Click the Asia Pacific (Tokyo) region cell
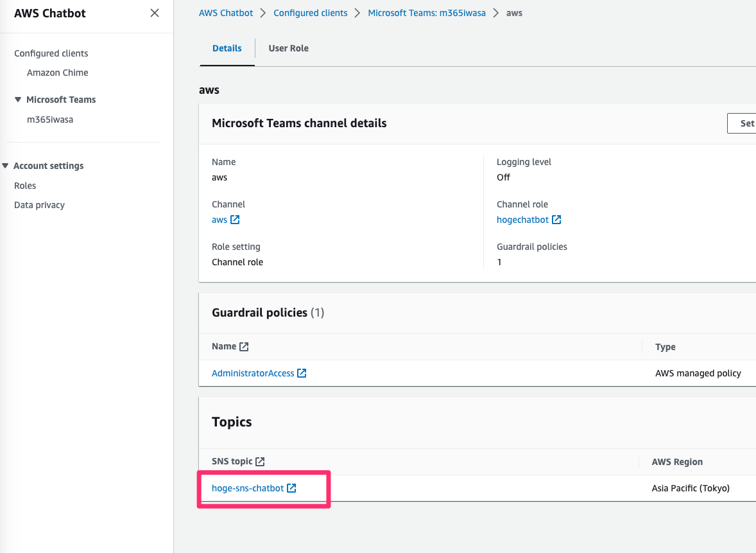This screenshot has height=553, width=756. 691,488
